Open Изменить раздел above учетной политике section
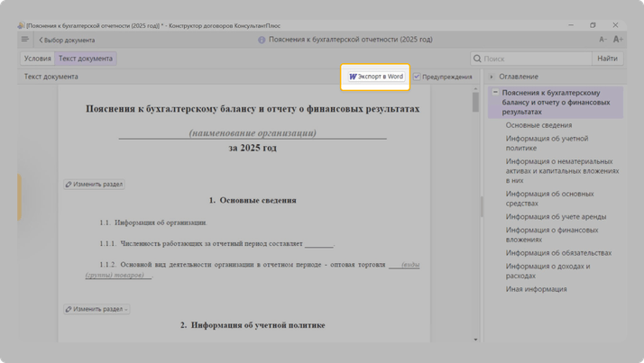 pos(96,309)
